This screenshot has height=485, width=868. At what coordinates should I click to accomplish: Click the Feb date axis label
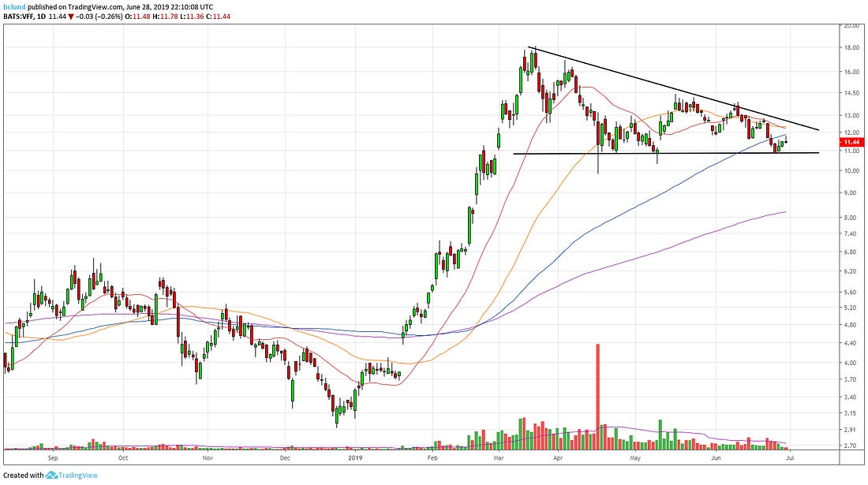coord(432,458)
